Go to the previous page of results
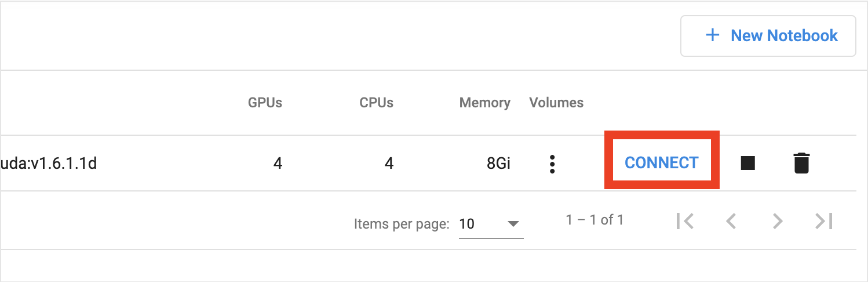 click(x=731, y=221)
